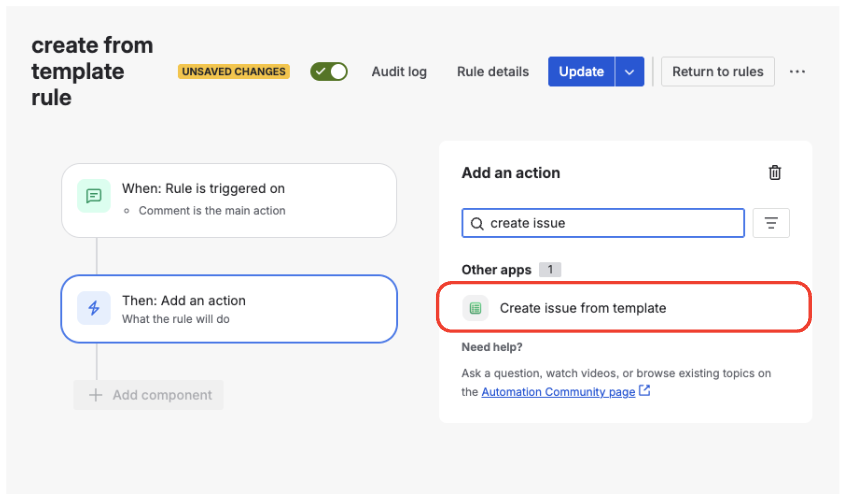The height and width of the screenshot is (500, 848).
Task: Disable the rule using the enabled toggle
Action: 329,72
